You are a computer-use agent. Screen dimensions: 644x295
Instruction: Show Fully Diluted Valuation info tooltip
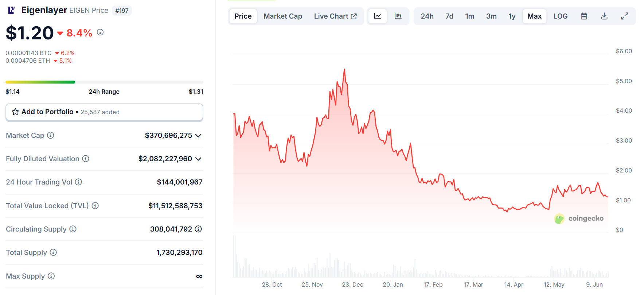coord(86,159)
